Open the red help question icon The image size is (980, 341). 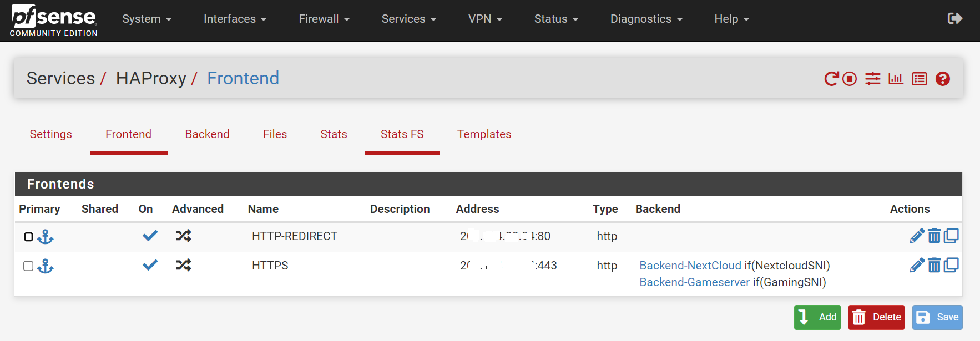click(943, 79)
